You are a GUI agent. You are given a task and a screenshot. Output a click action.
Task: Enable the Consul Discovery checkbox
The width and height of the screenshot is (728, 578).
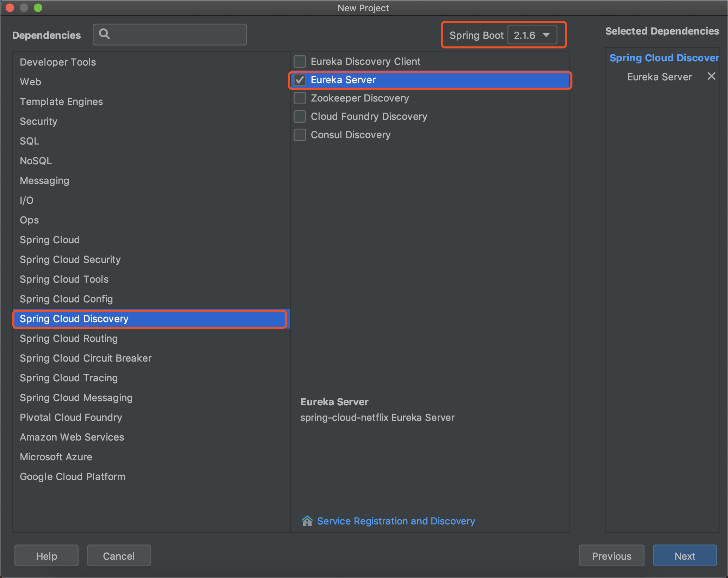pos(300,135)
